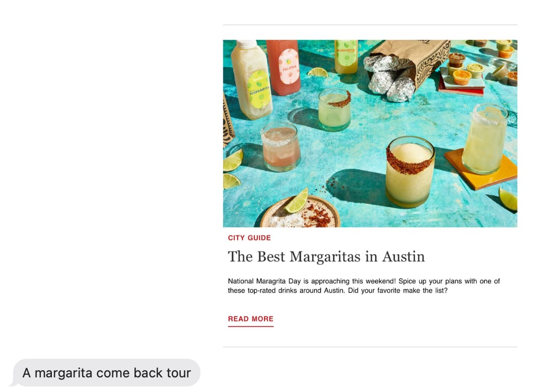Click the lime wedge on the salt plate
Viewport: 541px width, 392px height.
pos(296,201)
